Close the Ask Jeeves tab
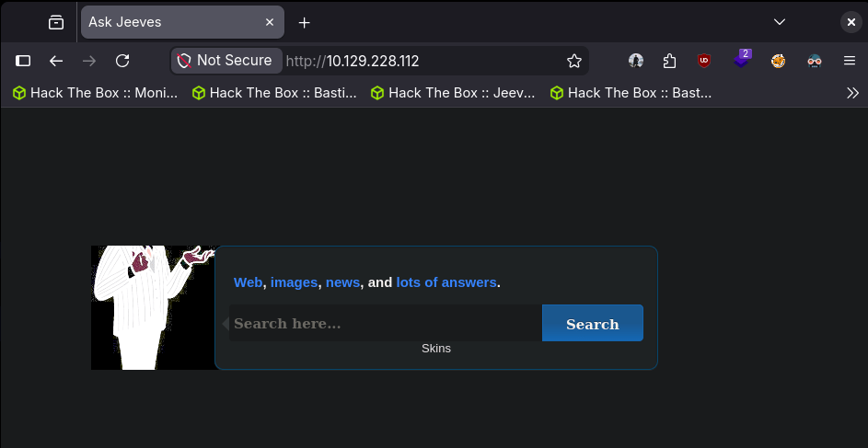Viewport: 868px width, 448px height. [270, 22]
